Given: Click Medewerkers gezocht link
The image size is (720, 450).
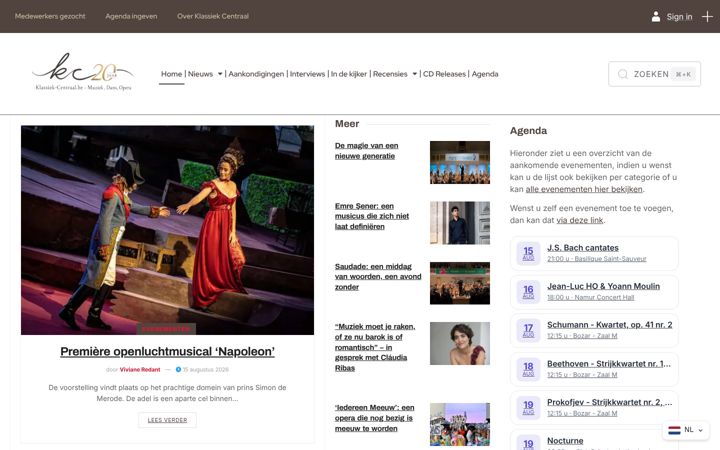Looking at the screenshot, I should click(x=50, y=16).
